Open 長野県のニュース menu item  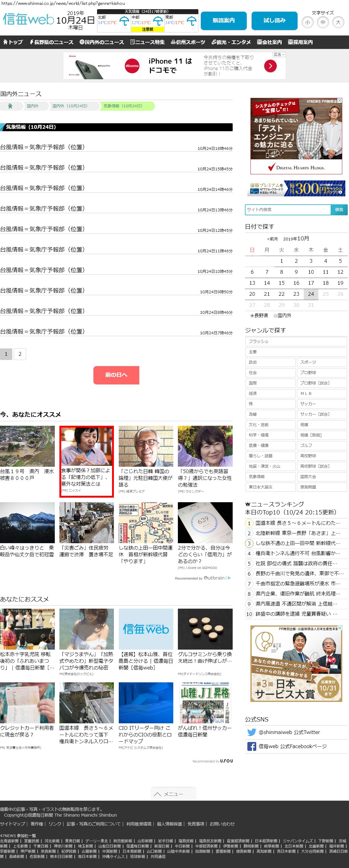(51, 42)
